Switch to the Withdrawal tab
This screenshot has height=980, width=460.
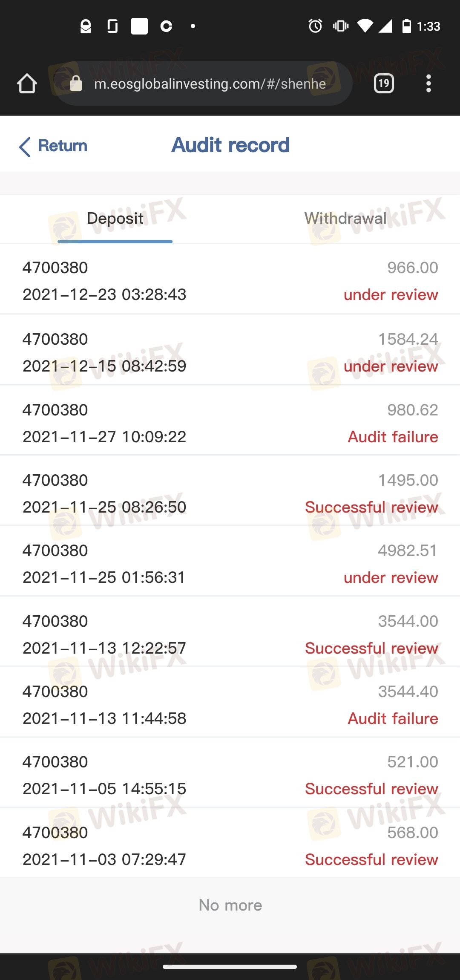345,219
